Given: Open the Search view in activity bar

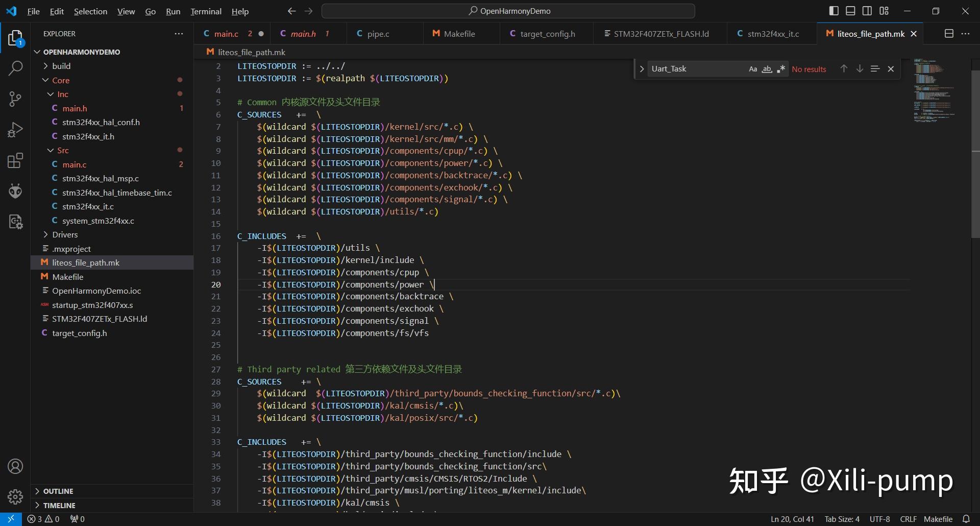Looking at the screenshot, I should pyautogui.click(x=15, y=68).
